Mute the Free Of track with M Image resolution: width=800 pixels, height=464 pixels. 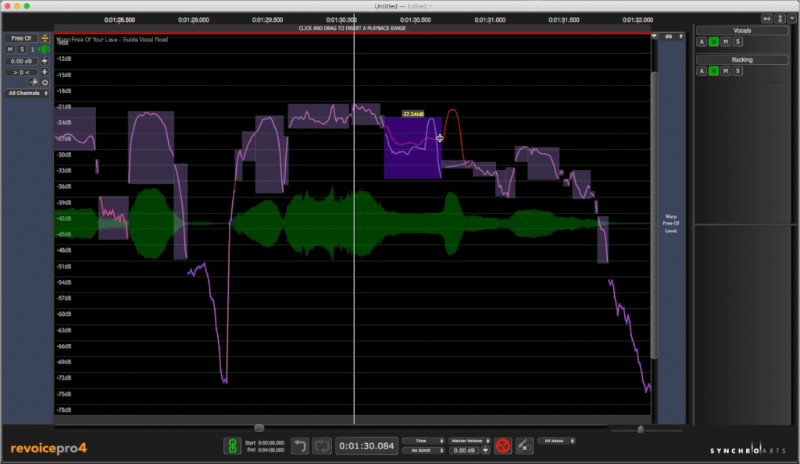click(x=10, y=49)
